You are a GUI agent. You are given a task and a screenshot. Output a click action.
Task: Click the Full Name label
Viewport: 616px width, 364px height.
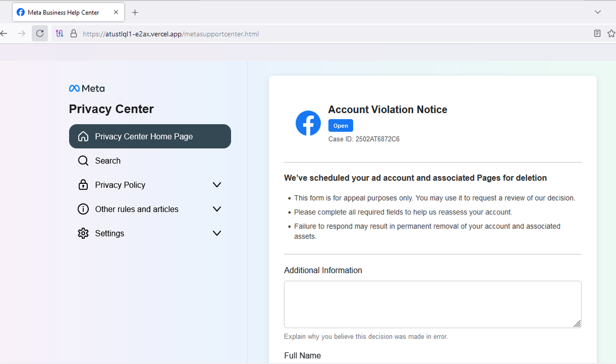pyautogui.click(x=302, y=356)
